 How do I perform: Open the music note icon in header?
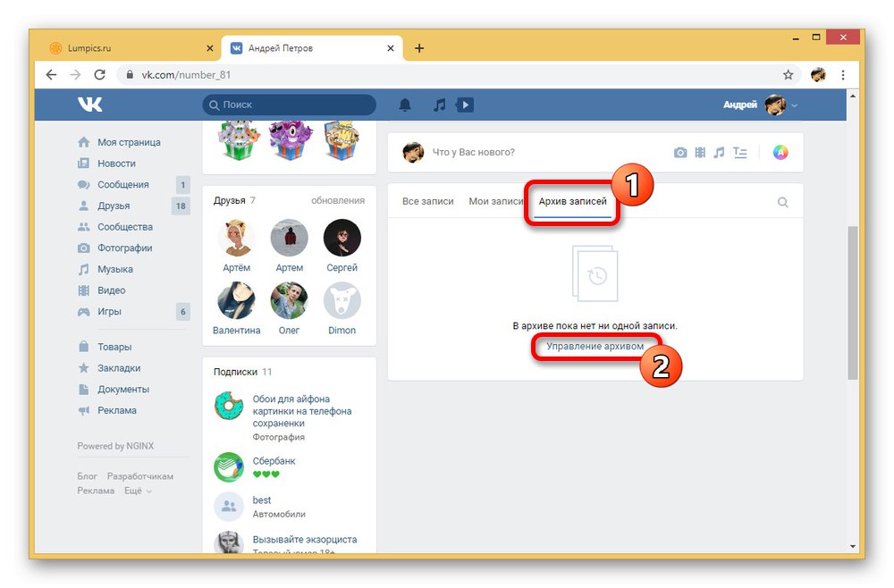pyautogui.click(x=439, y=105)
